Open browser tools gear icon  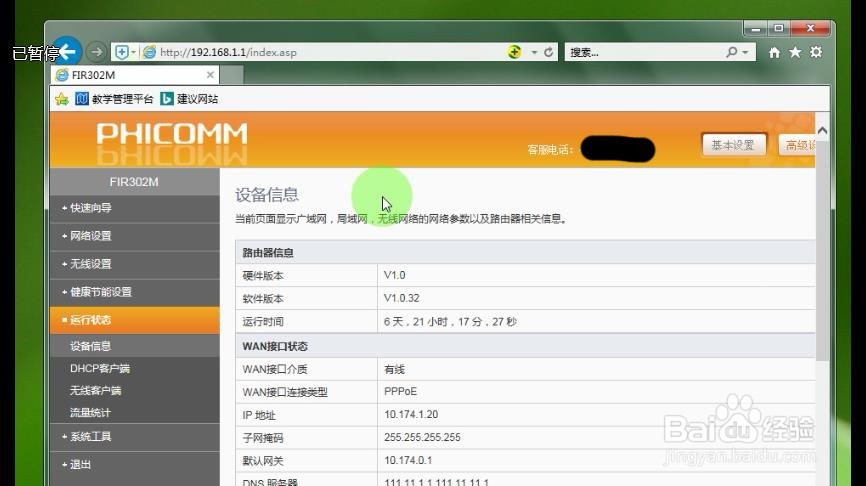(816, 52)
